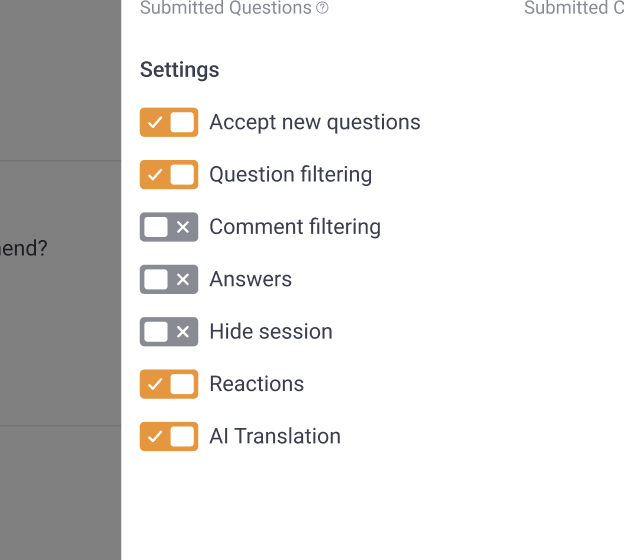Disable the Question filtering toggle switch
Viewport: 624px width, 560px height.
[x=169, y=175]
